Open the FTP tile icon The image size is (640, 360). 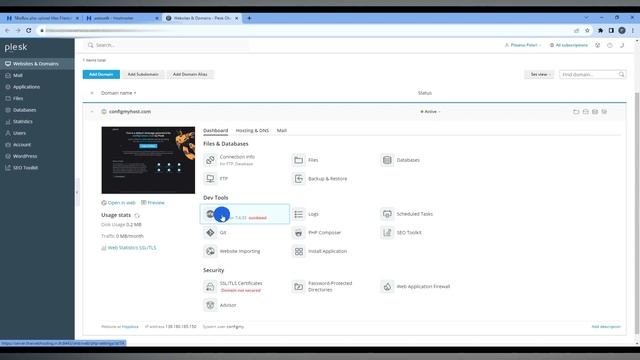(210, 179)
